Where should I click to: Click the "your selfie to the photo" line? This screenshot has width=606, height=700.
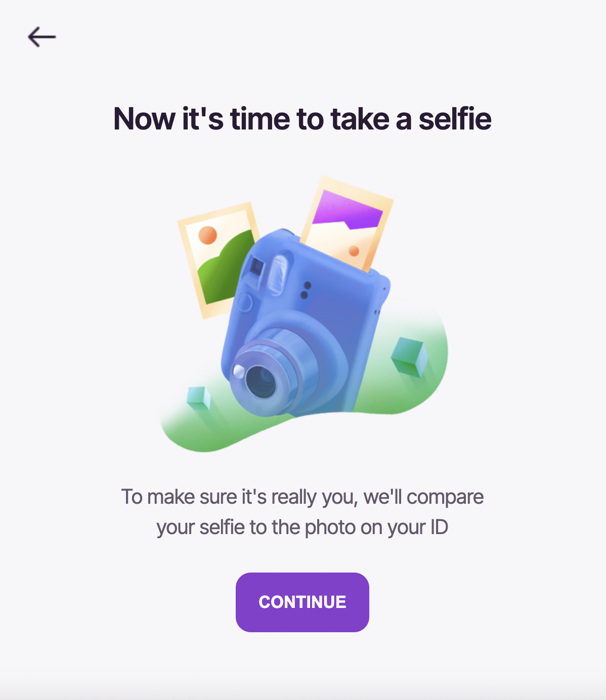[302, 527]
